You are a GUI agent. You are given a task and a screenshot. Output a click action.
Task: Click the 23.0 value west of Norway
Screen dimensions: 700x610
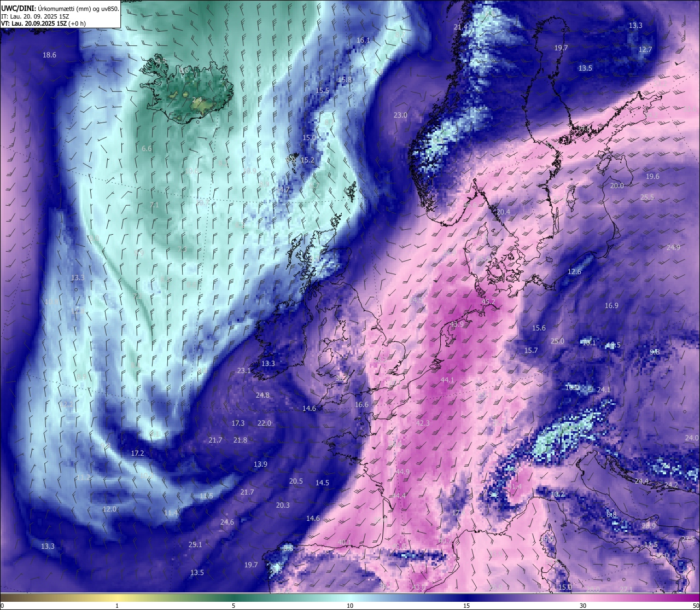point(400,115)
